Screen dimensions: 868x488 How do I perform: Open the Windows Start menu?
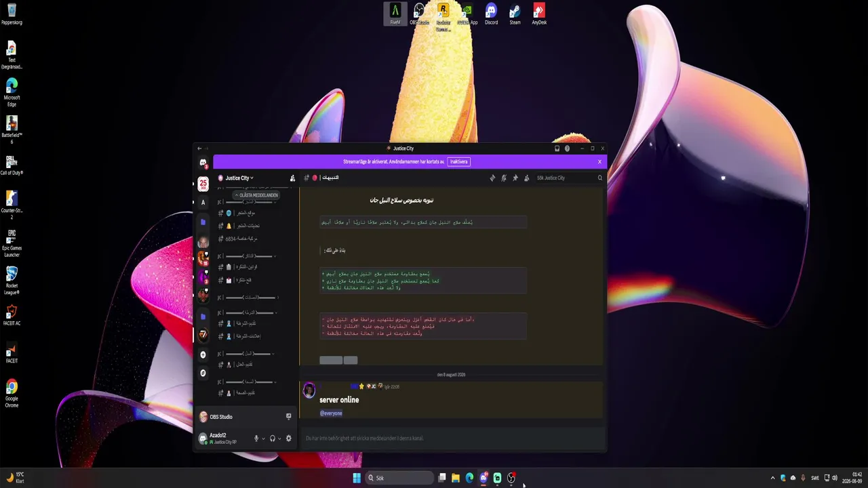click(357, 478)
